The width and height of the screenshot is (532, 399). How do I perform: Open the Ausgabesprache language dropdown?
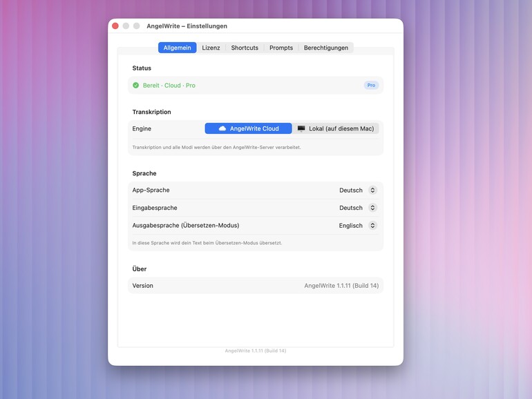click(358, 226)
